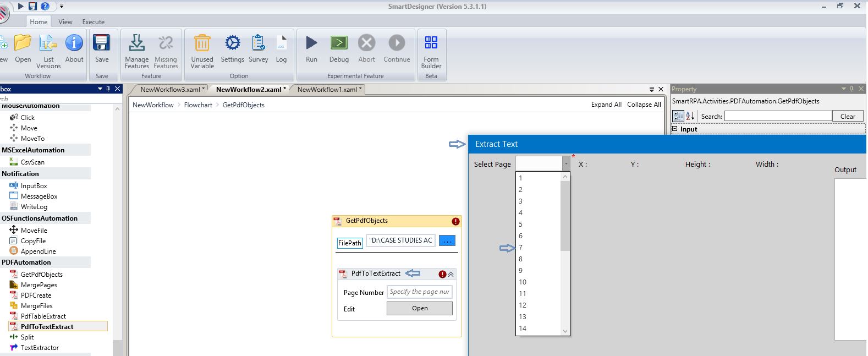Open the Log file icon
Image resolution: width=868 pixels, height=356 pixels.
[x=281, y=43]
